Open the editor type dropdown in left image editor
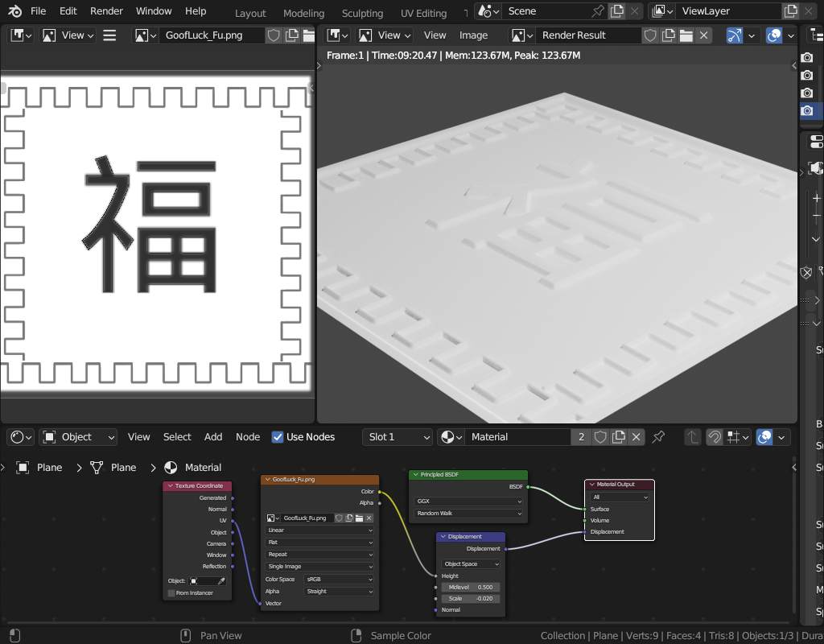This screenshot has height=644, width=824. [21, 35]
